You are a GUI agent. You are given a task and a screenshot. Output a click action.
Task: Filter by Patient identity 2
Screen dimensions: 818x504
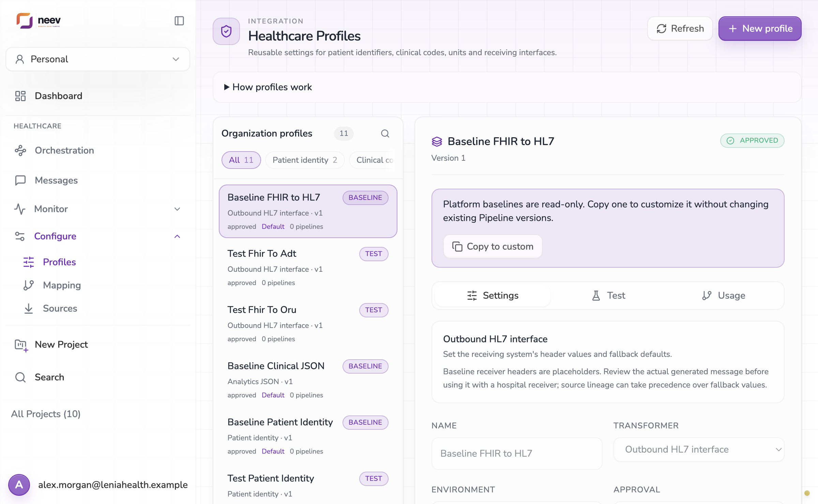(x=305, y=160)
